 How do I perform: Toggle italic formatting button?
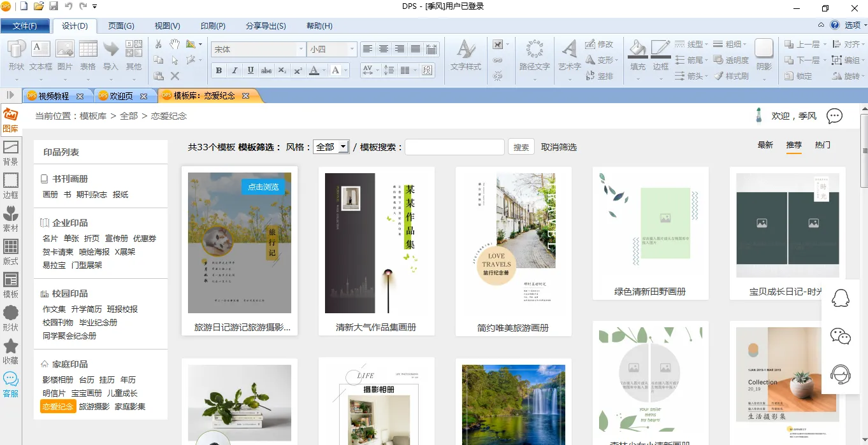(235, 71)
